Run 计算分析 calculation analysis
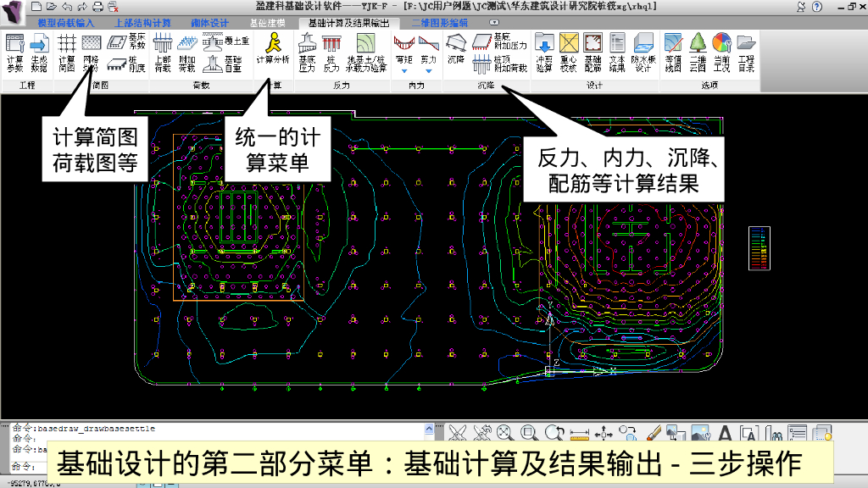This screenshot has height=488, width=868. pos(273,48)
